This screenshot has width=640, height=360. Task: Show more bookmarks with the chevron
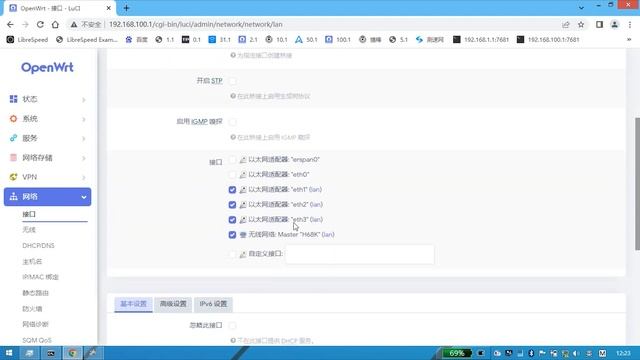pos(629,40)
